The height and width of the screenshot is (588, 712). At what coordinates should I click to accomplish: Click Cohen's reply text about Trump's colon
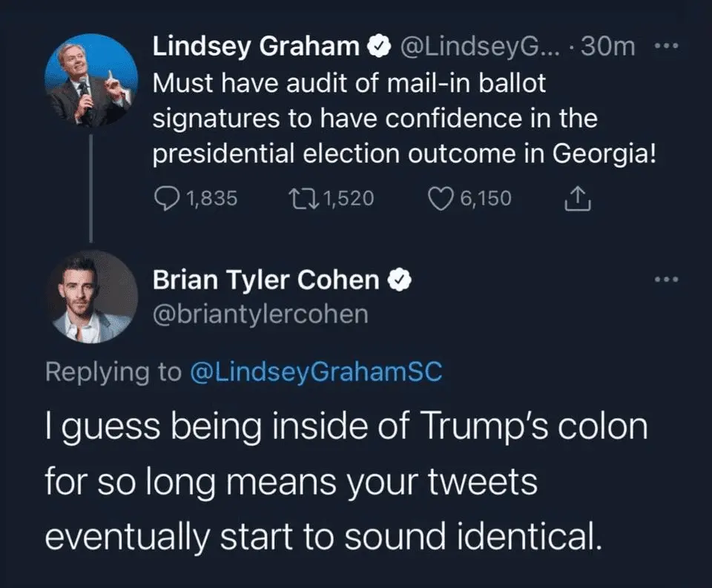click(x=346, y=480)
